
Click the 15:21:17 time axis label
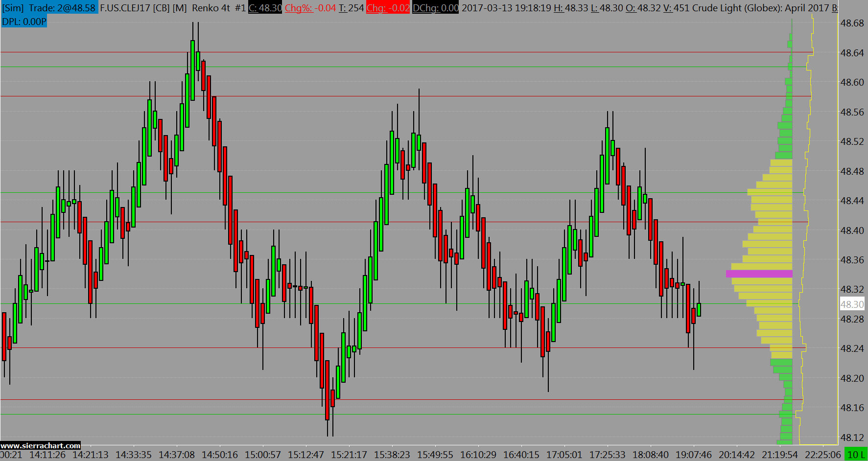coord(349,455)
